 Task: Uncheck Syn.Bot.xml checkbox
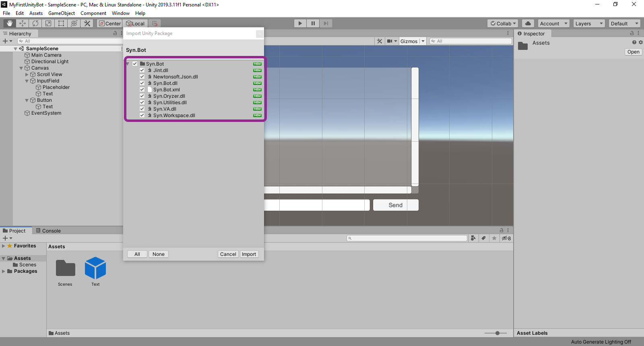(x=142, y=89)
